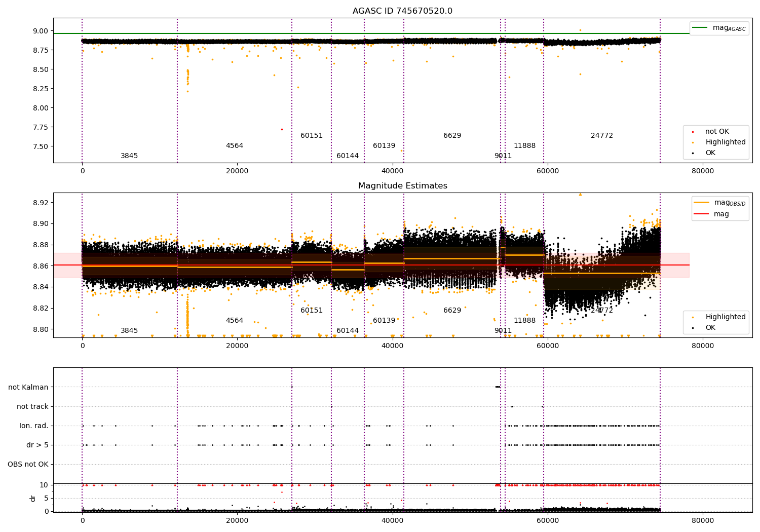Click OBSID label 4564 in Magnitude Estimates plot

click(235, 321)
